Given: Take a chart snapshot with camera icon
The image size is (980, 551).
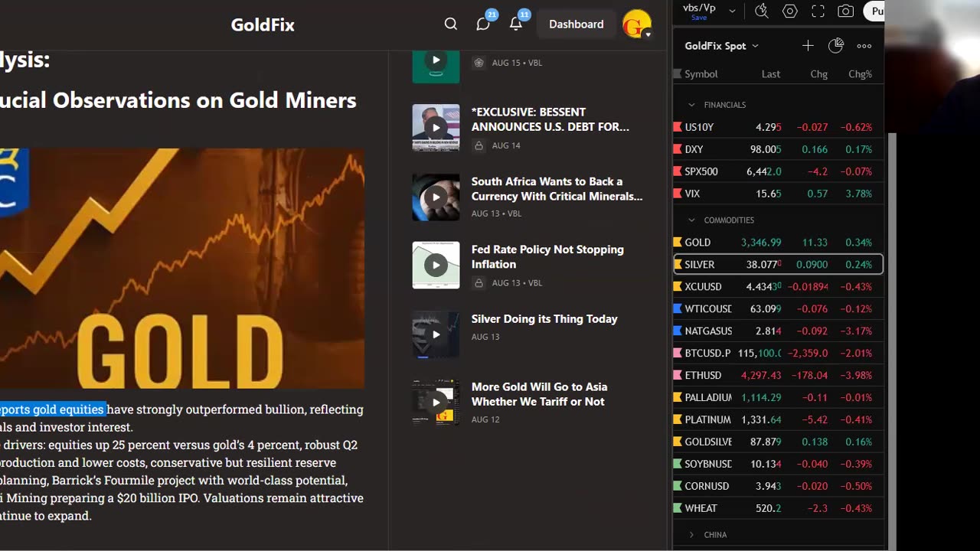Looking at the screenshot, I should coord(845,11).
